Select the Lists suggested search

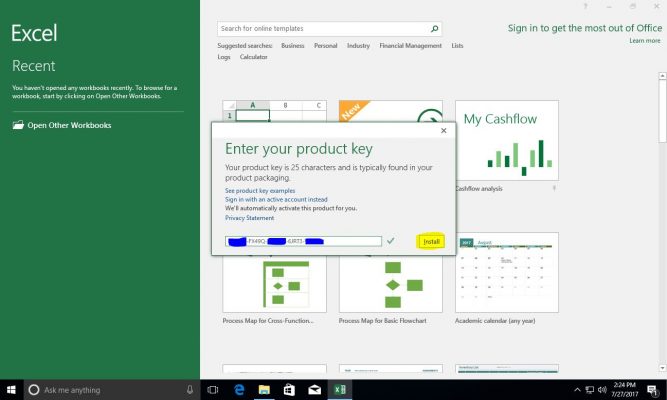click(x=457, y=46)
